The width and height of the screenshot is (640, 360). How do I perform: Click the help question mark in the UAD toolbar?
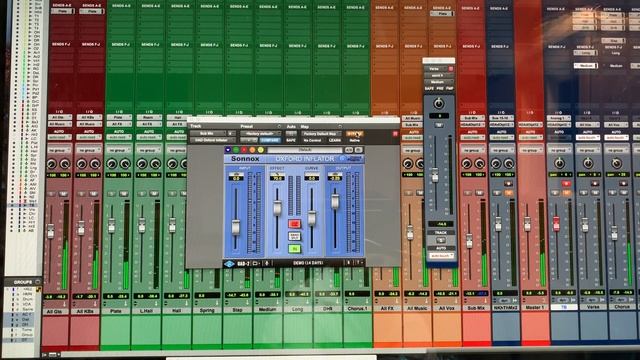coord(358,263)
